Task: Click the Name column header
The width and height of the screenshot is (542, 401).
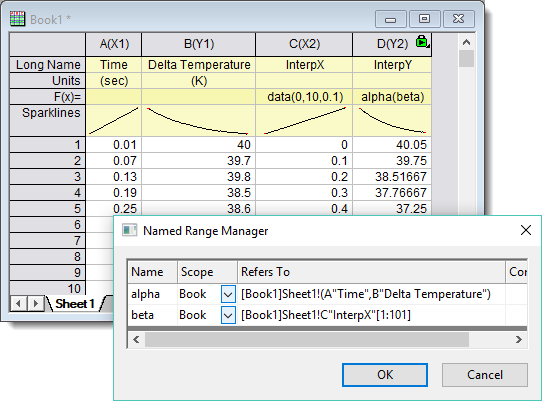Action: 152,272
